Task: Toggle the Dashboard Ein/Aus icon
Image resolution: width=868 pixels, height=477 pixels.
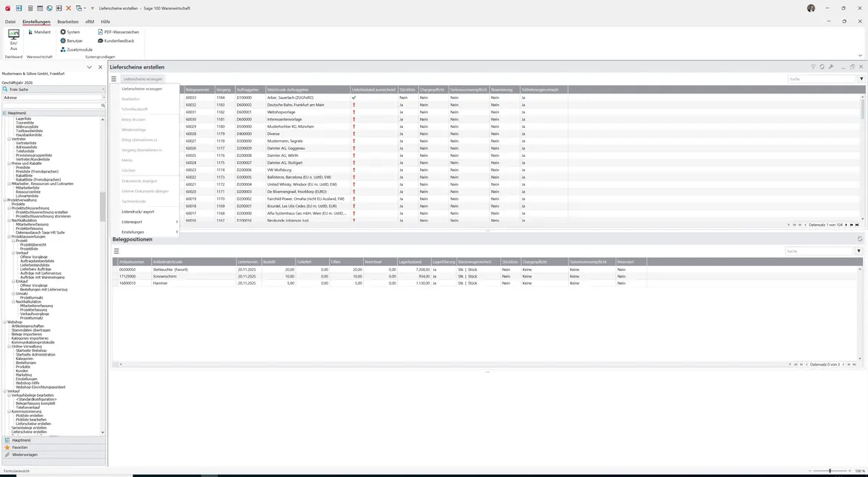Action: pyautogui.click(x=13, y=40)
